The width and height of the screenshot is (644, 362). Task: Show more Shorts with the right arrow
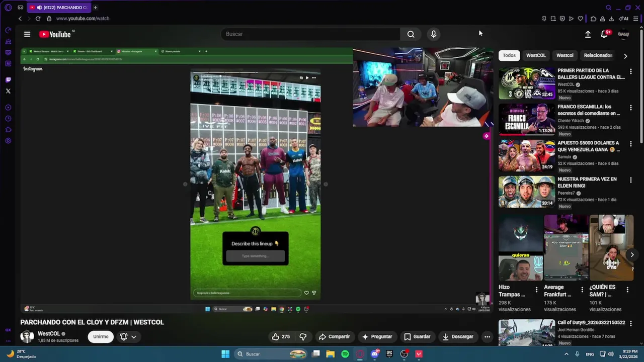click(632, 255)
